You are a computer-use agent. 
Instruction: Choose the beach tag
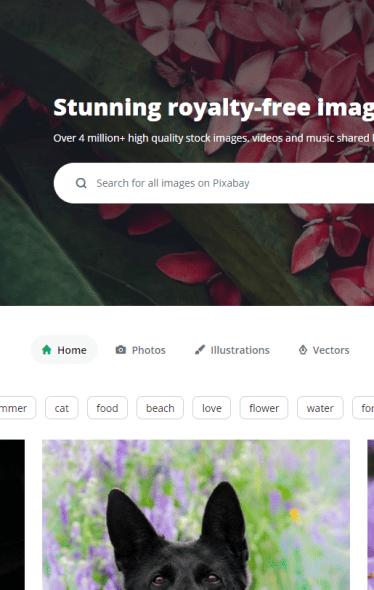point(160,408)
